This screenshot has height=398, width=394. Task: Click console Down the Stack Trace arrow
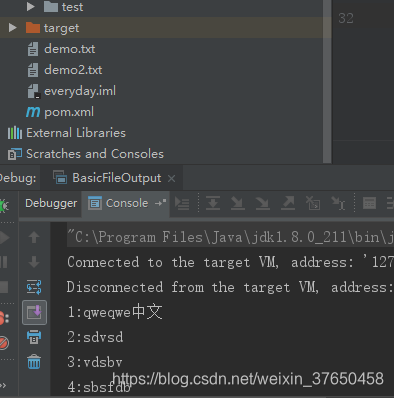click(34, 262)
